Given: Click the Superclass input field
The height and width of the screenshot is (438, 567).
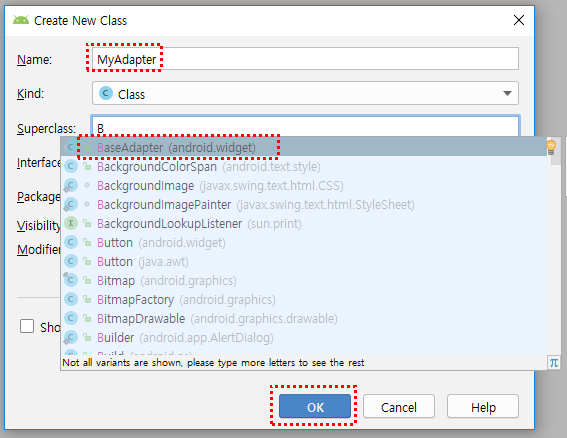Looking at the screenshot, I should [305, 126].
